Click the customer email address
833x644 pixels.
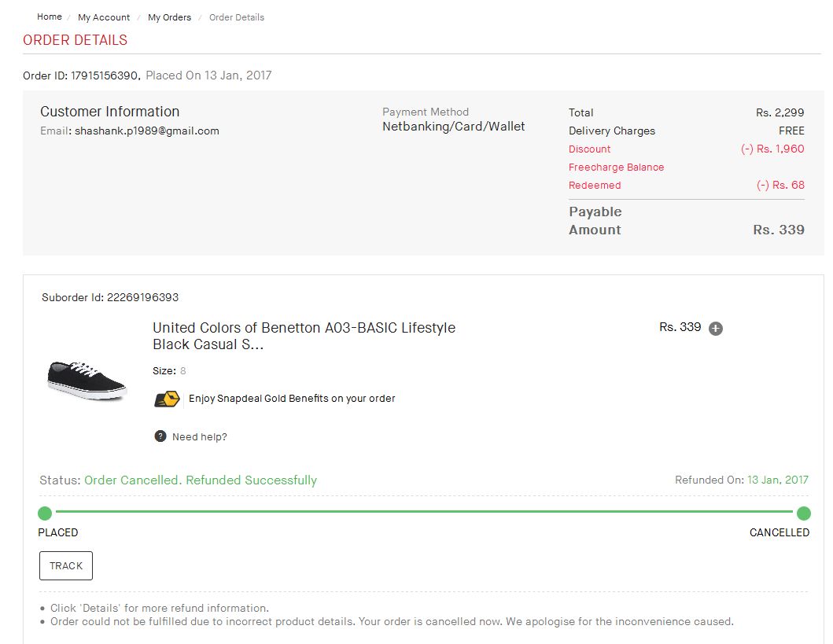146,131
